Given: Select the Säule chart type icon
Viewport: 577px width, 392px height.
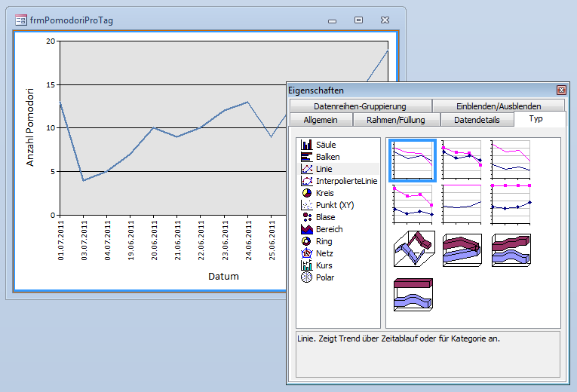Looking at the screenshot, I should click(306, 145).
